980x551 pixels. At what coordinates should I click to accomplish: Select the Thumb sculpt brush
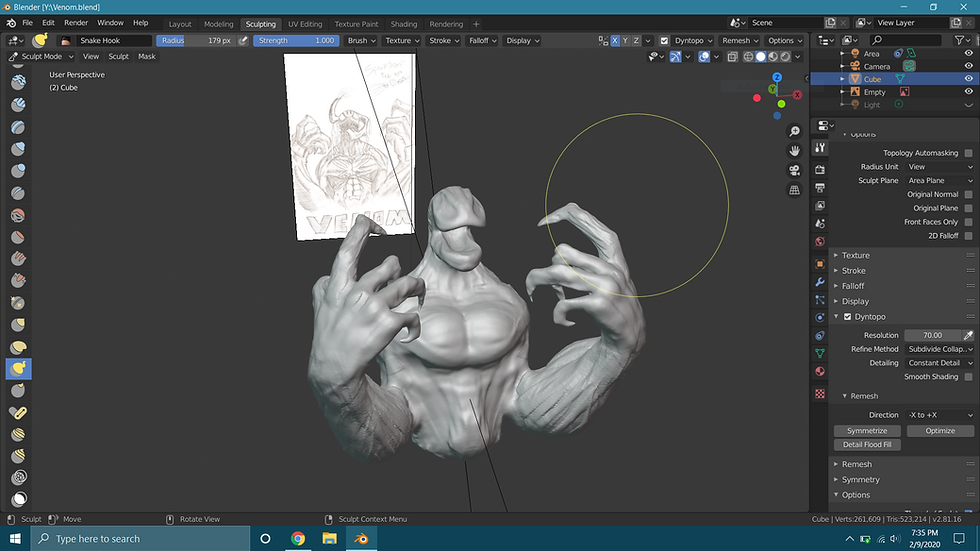18,390
